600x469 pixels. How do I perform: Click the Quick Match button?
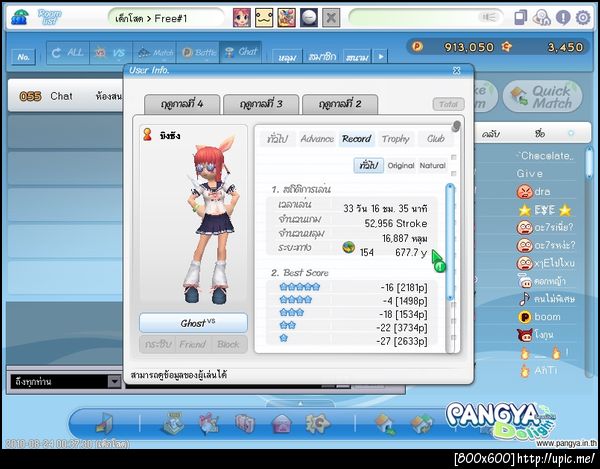point(543,96)
